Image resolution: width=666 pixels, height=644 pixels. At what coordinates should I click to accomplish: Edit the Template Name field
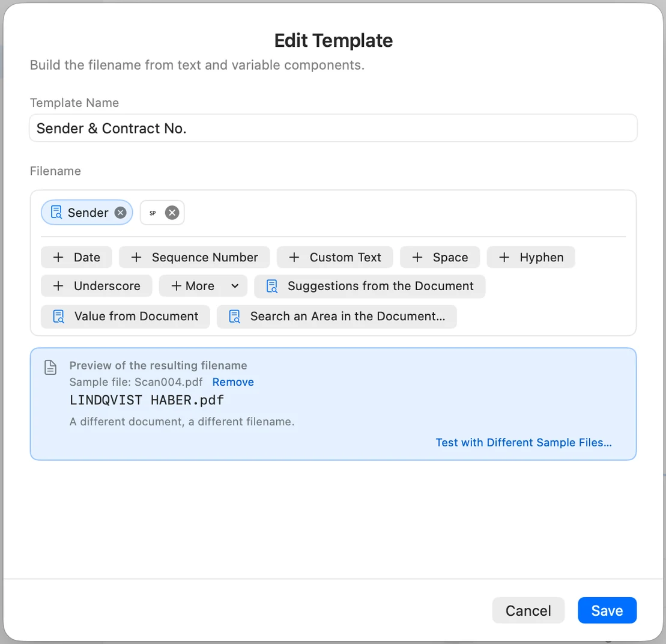click(x=333, y=128)
